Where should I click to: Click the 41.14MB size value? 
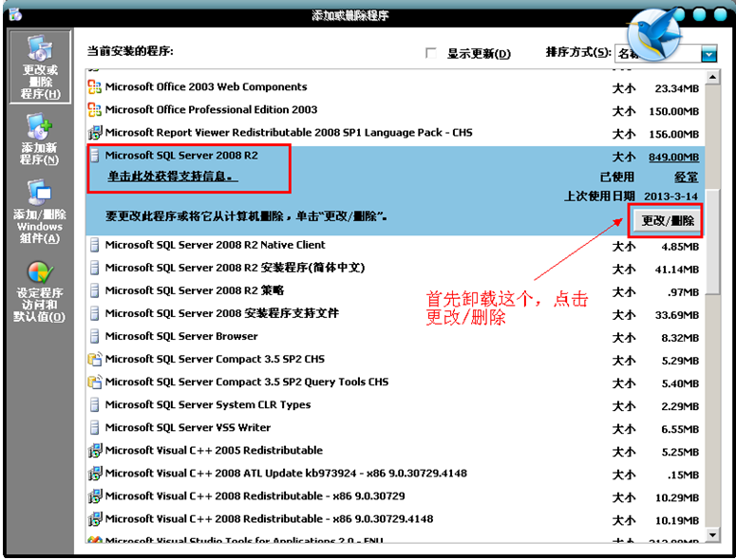point(677,270)
